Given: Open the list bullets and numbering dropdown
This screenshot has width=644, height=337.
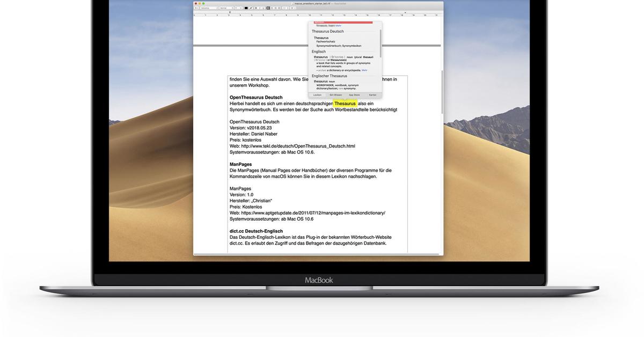Looking at the screenshot, I should point(293,8).
